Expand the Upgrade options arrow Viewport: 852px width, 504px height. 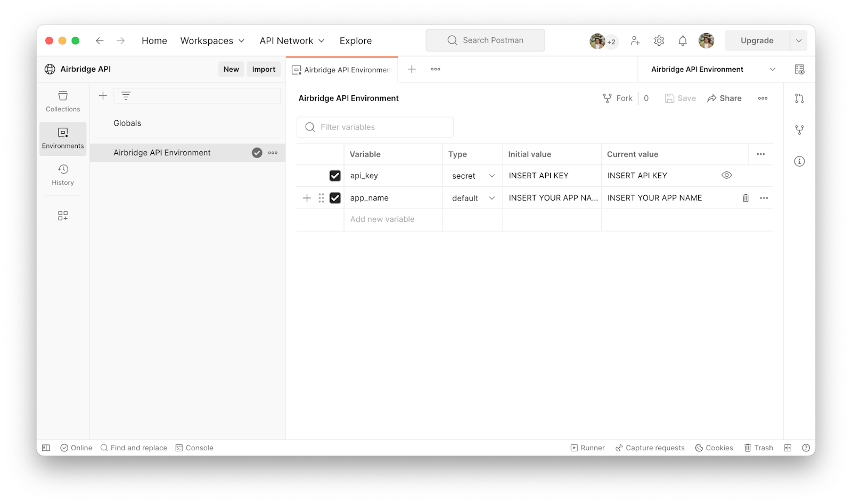point(799,40)
